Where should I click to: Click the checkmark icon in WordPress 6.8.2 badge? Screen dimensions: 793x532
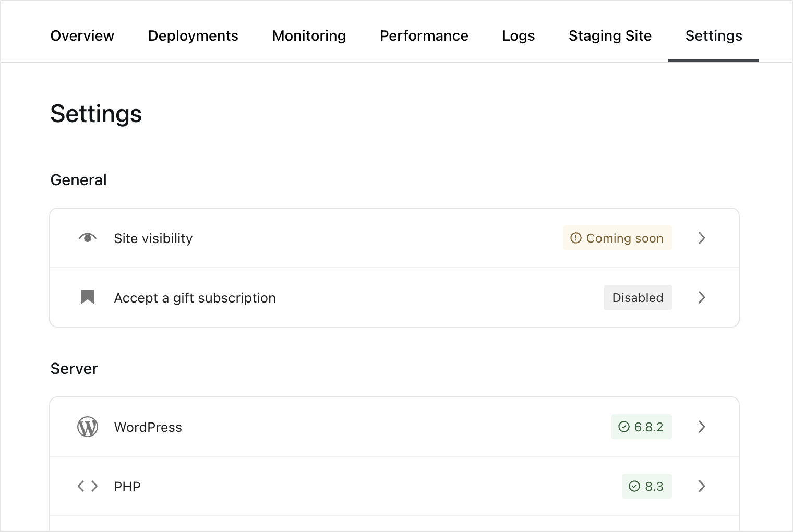(x=624, y=427)
